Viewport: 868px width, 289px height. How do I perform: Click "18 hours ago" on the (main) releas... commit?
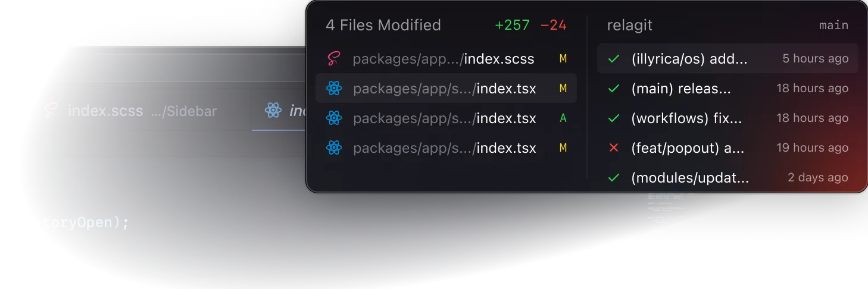click(813, 89)
